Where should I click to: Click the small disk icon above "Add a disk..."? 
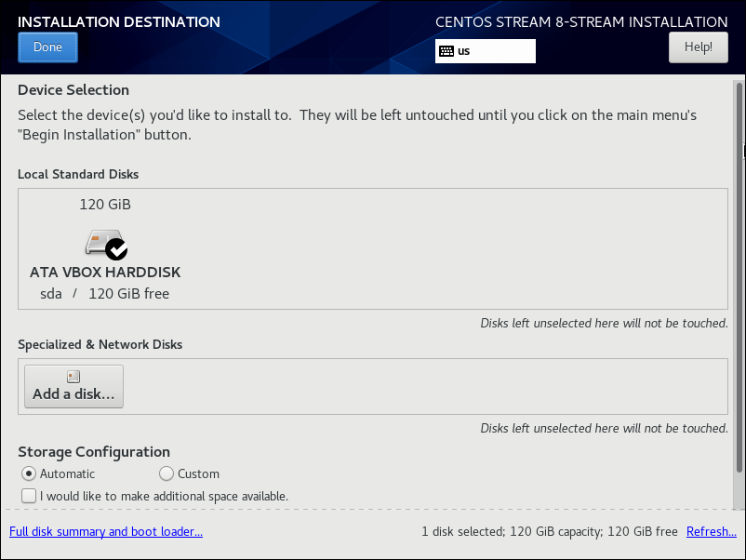tap(73, 377)
